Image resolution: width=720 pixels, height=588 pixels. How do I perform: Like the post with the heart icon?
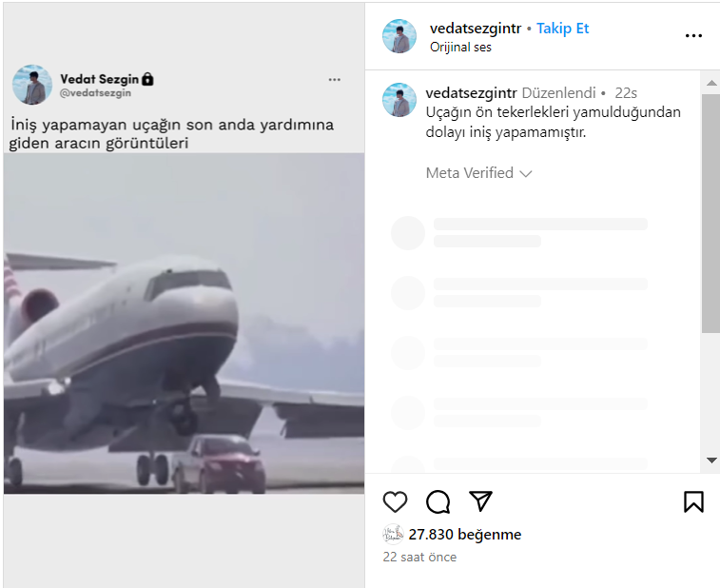click(395, 501)
